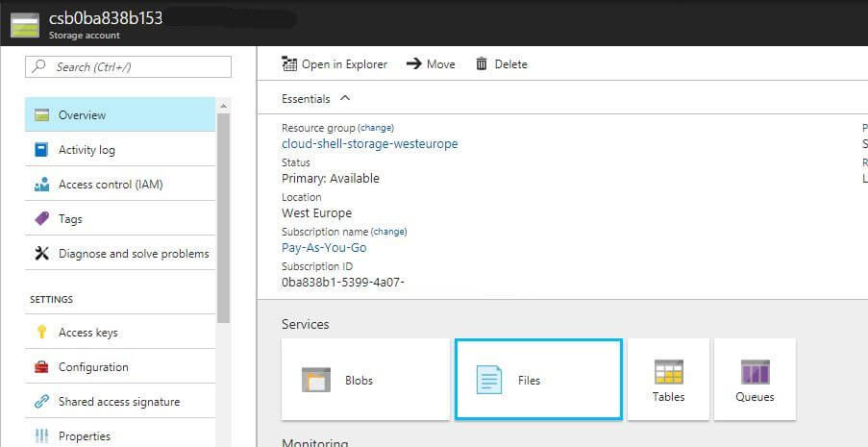Viewport: 868px width, 447px height.
Task: Select the Primary: Available status text
Action: tap(331, 179)
